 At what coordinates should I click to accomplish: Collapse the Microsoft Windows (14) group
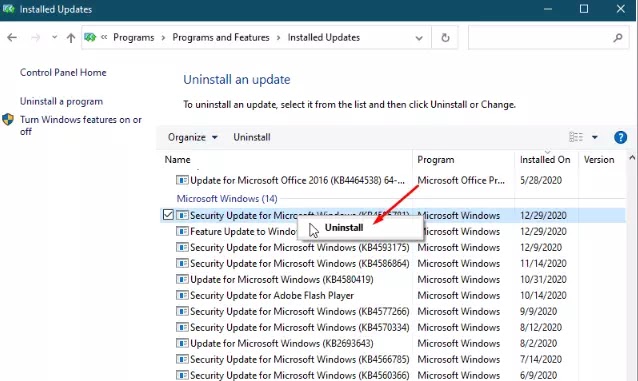(x=227, y=199)
